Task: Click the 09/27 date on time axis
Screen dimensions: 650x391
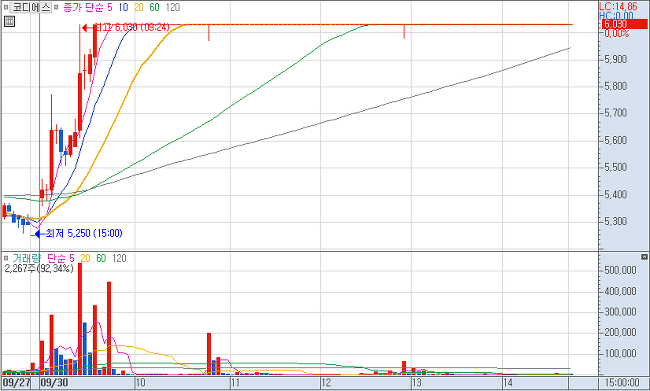Action: [x=17, y=382]
